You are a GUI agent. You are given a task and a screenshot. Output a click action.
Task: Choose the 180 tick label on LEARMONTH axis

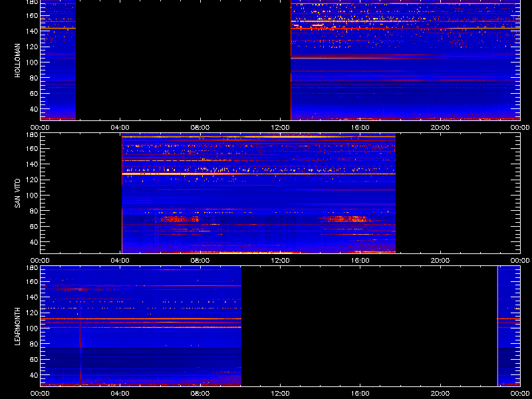(x=33, y=268)
